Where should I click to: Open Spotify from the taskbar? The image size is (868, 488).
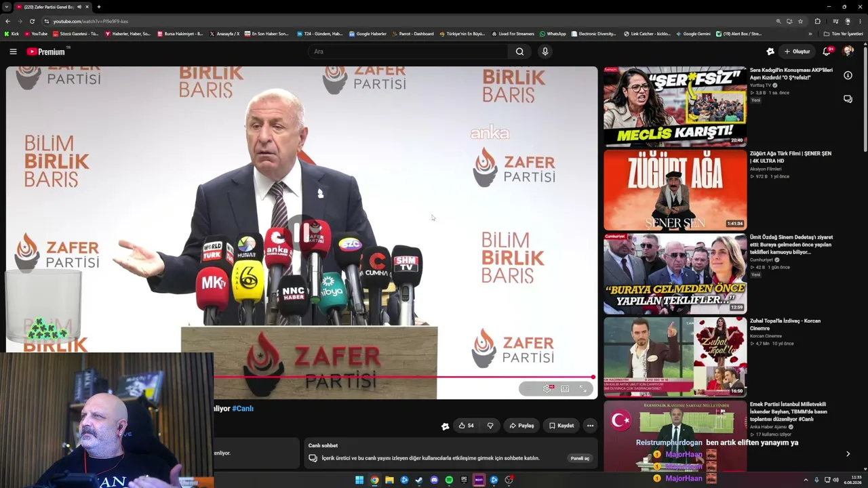pyautogui.click(x=449, y=480)
